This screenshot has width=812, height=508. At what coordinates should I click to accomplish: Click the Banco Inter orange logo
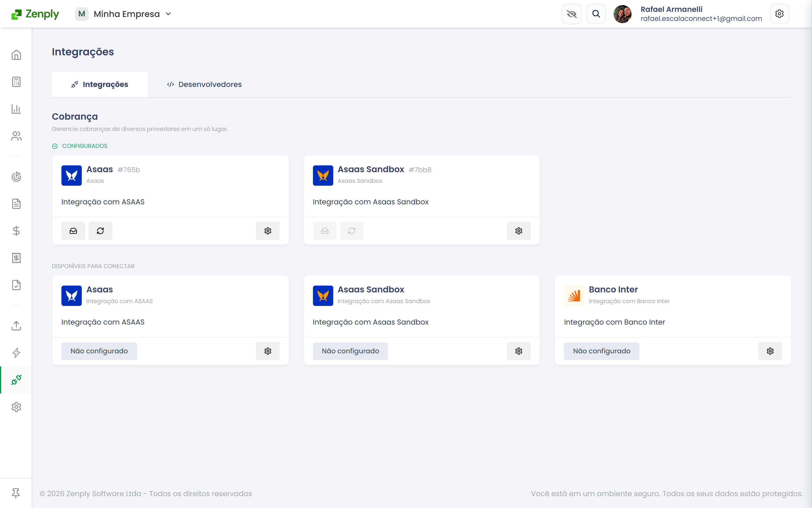point(574,296)
